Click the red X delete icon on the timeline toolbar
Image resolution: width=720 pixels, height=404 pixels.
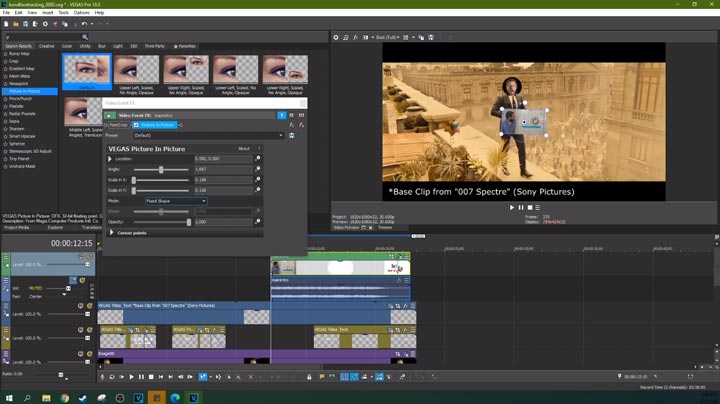251,377
